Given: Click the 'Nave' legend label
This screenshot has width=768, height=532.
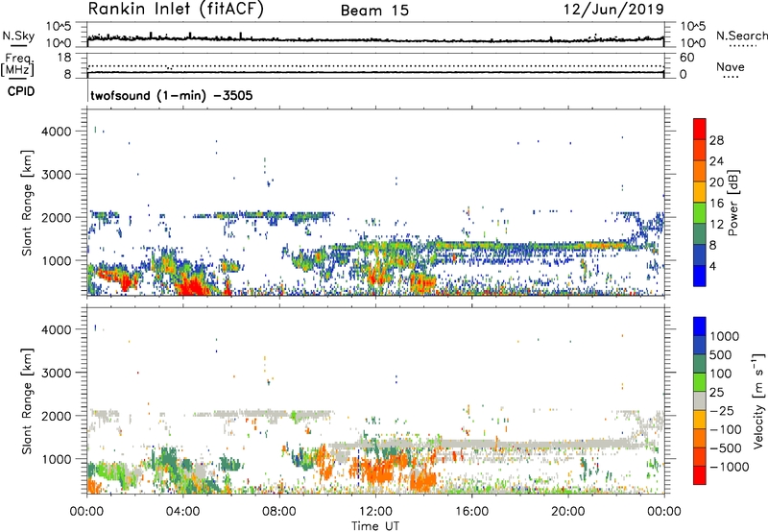Looking at the screenshot, I should 731,66.
